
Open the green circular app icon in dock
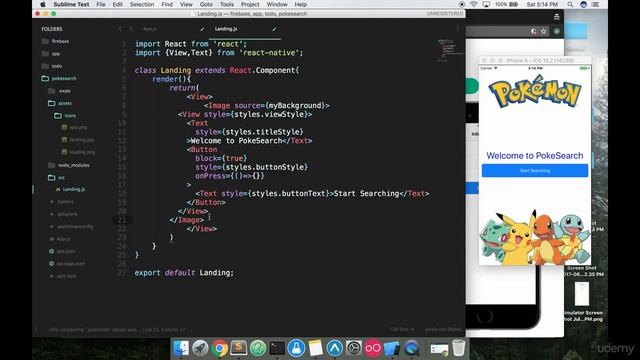[258, 348]
